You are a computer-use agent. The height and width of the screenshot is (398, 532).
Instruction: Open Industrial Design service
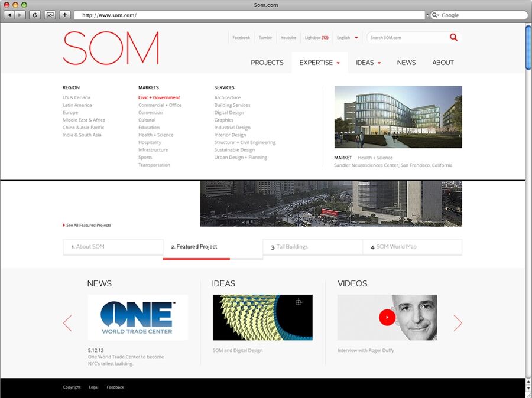pyautogui.click(x=232, y=127)
